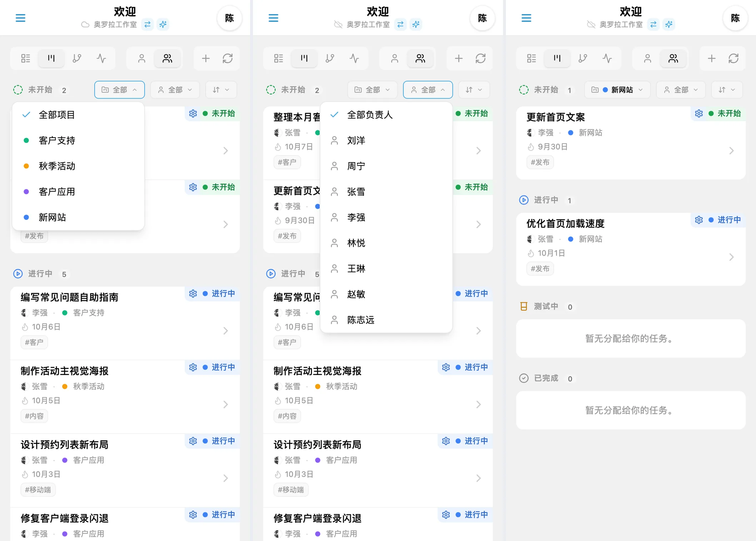Filter by assignee 刘洋
Viewport: 756px width, 541px height.
(x=386, y=140)
